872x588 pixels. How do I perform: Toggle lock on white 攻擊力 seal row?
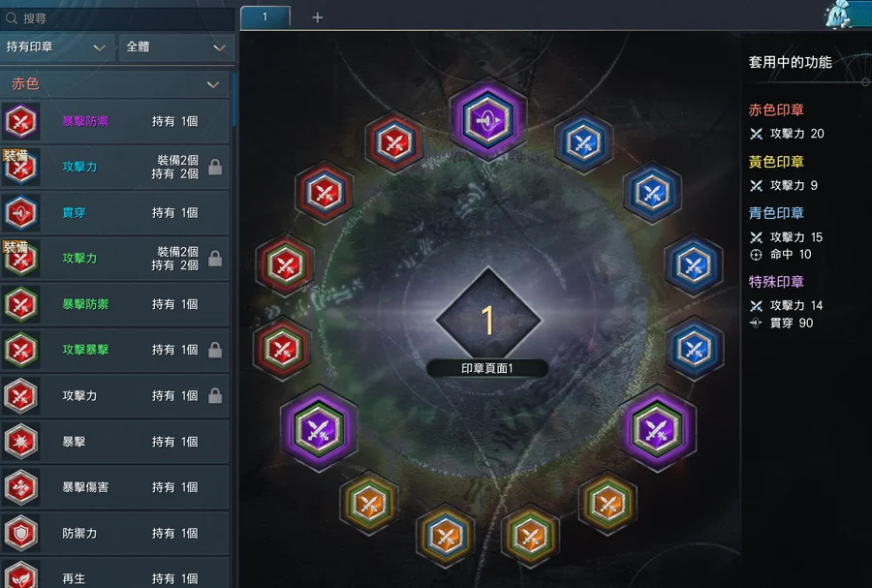215,395
